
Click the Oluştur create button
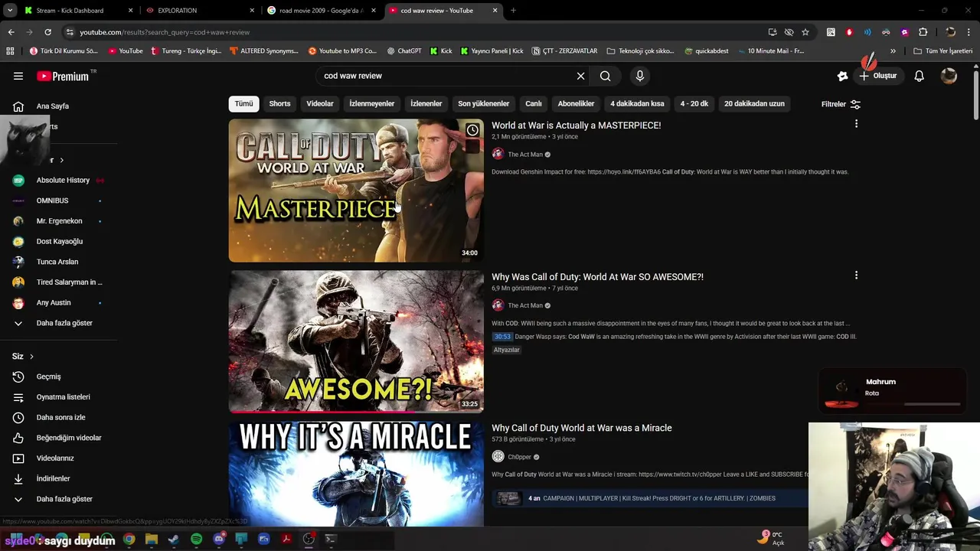pyautogui.click(x=877, y=76)
